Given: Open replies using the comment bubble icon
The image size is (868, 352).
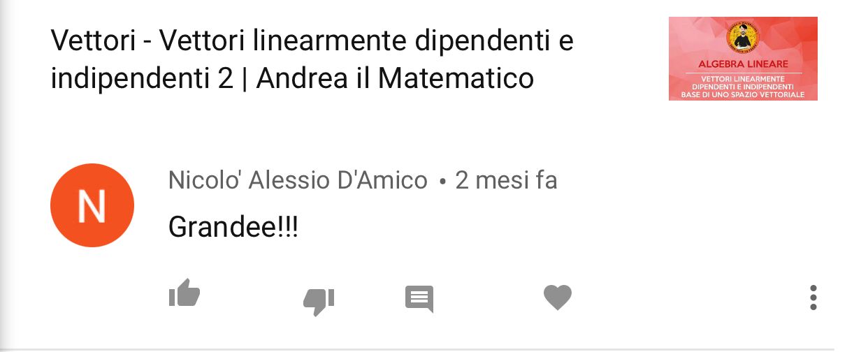Looking at the screenshot, I should tap(419, 299).
